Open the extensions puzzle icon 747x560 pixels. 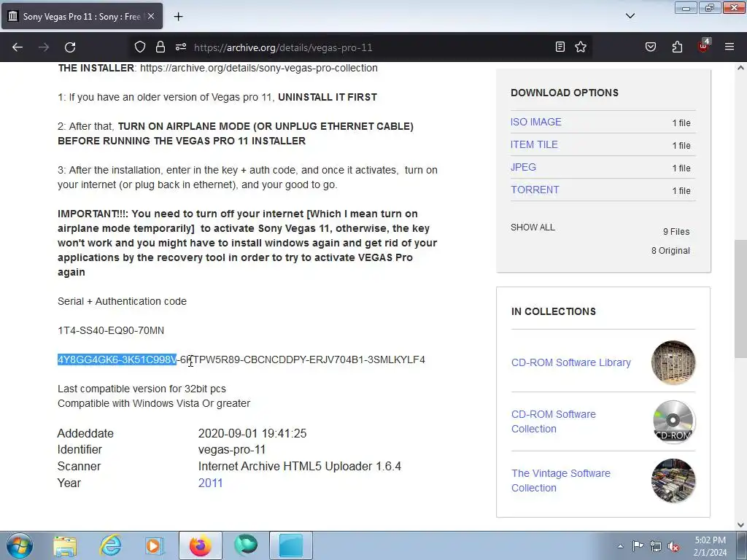(677, 47)
